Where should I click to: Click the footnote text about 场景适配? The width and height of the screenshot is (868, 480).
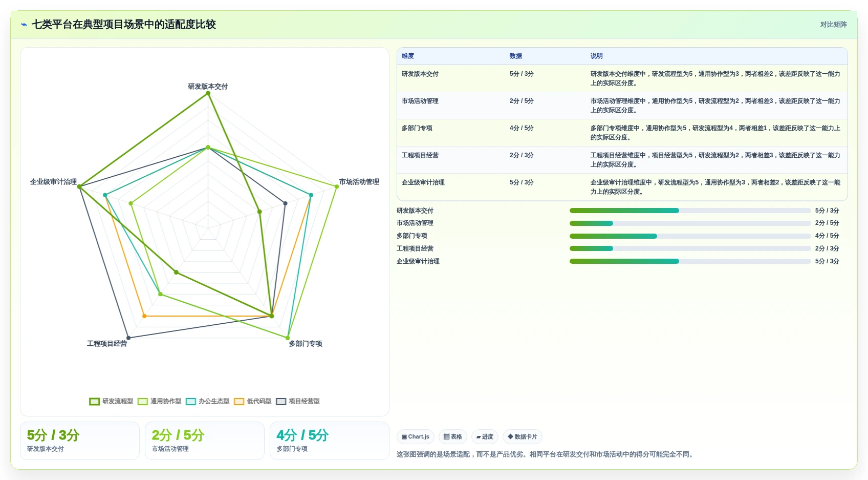click(x=546, y=454)
